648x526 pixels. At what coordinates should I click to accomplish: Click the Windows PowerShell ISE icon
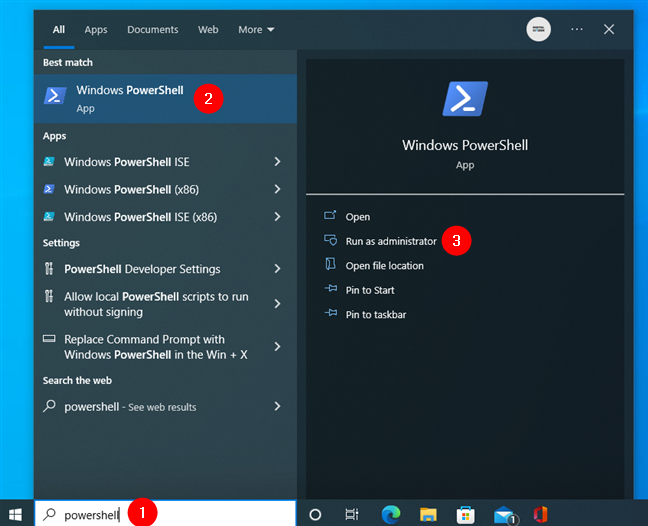click(x=49, y=161)
